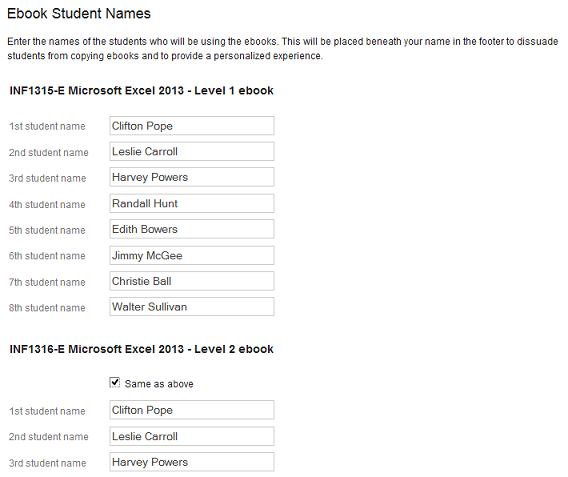Focus the Level 2 Harvey Powers field

(x=192, y=462)
